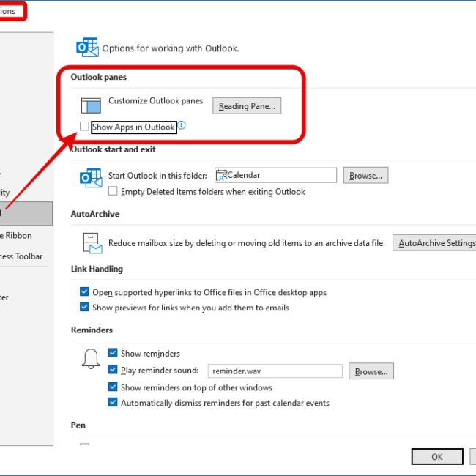The image size is (476, 476).
Task: Click the Outlook icon beside Start Outlook folder
Action: 91,178
